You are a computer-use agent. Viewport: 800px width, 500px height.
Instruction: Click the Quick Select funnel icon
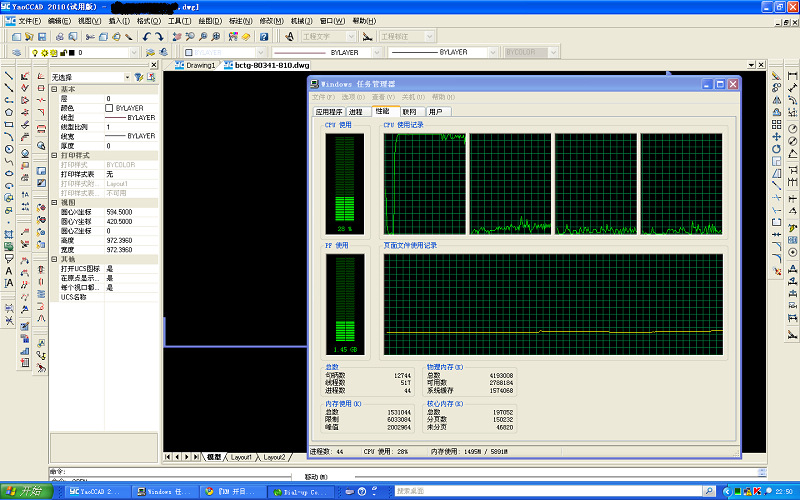(138, 77)
